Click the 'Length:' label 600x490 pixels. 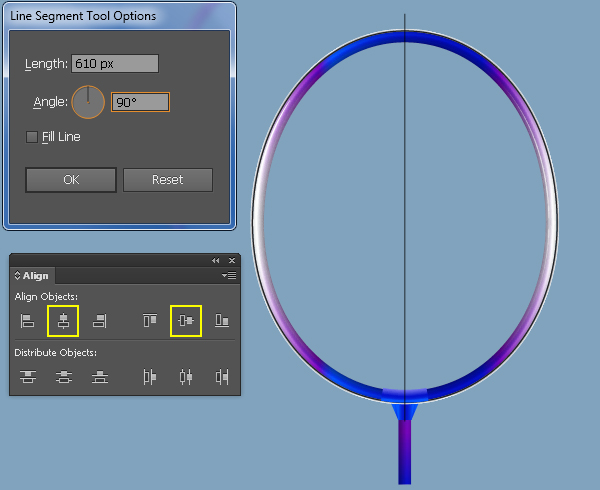46,64
